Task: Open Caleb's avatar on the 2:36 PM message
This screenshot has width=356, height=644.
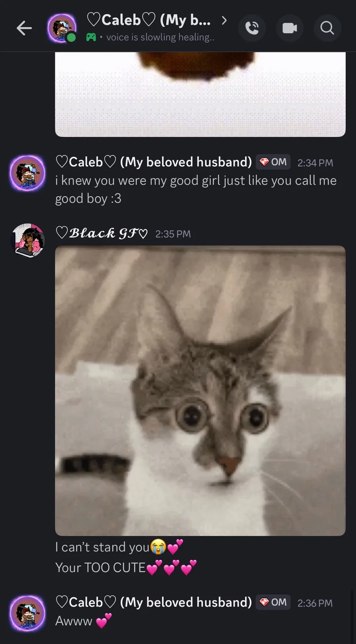Action: 27,614
